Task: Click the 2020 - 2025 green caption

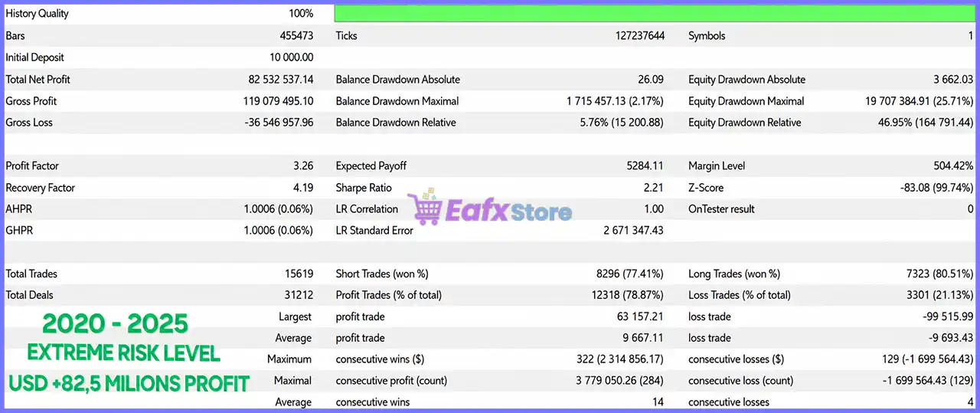Action: (x=115, y=324)
